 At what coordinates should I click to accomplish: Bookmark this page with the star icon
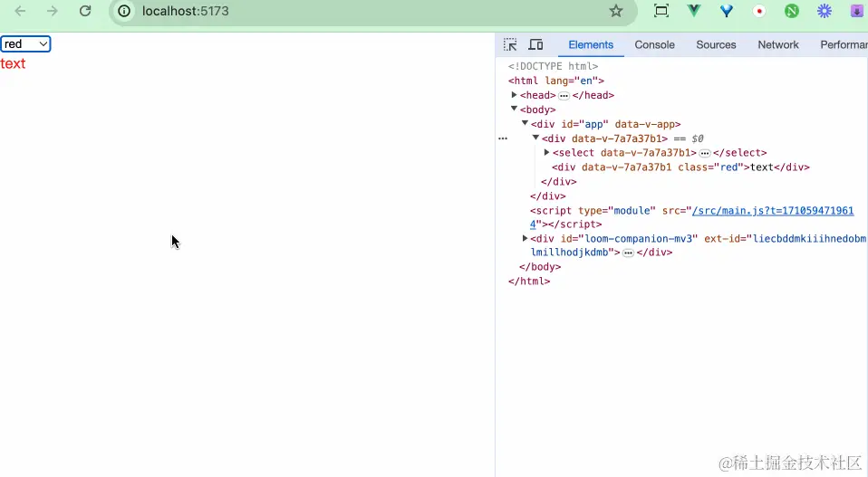[x=615, y=11]
